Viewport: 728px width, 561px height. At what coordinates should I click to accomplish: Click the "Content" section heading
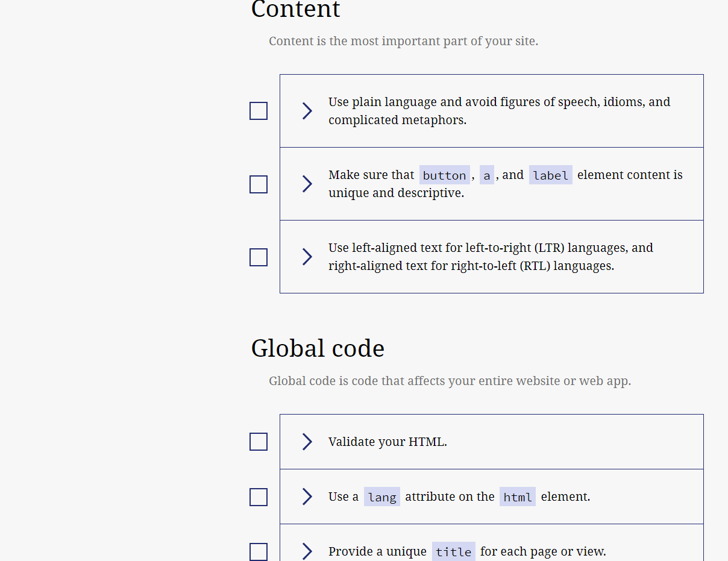(x=295, y=10)
